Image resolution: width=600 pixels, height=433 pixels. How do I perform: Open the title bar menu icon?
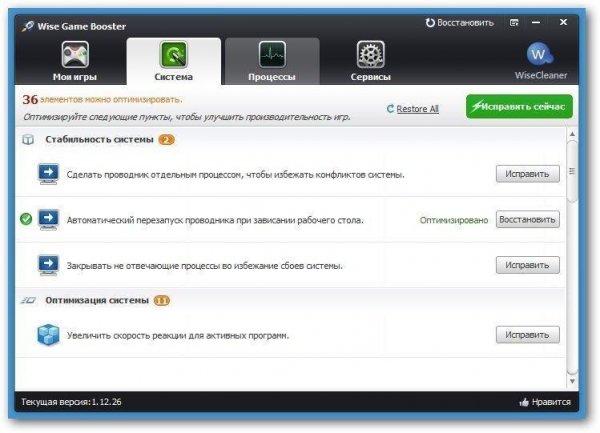click(x=514, y=23)
